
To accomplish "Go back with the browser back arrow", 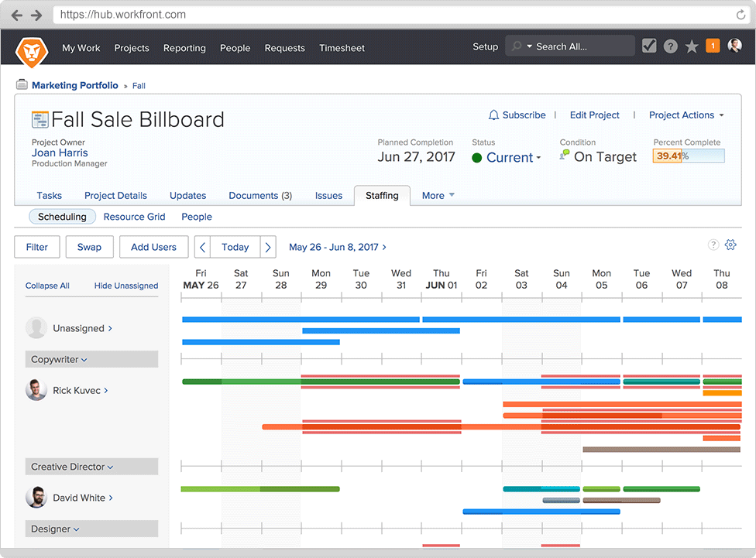I will point(17,15).
